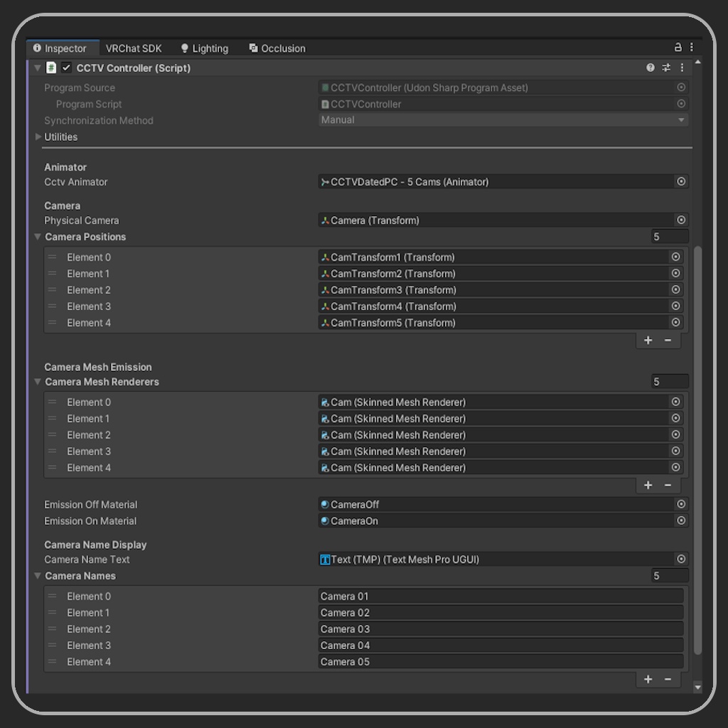Viewport: 728px width, 728px height.
Task: Lock the Inspector with the padlock icon
Action: point(678,48)
